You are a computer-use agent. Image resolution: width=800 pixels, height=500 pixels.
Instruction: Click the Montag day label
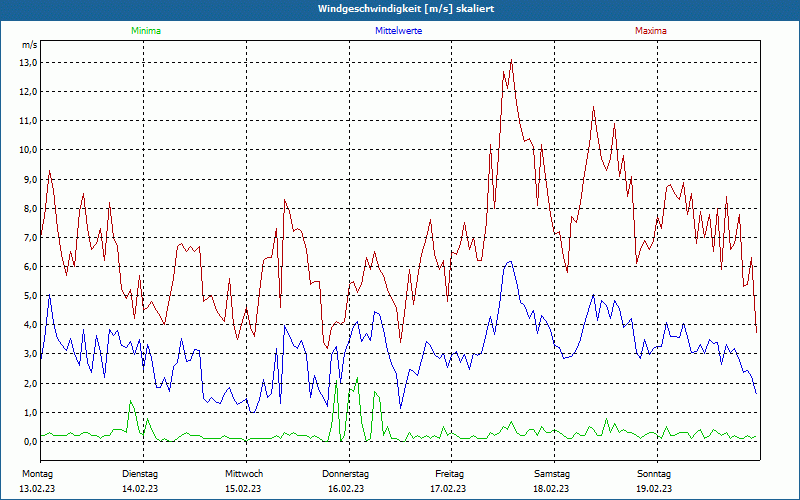point(37,474)
